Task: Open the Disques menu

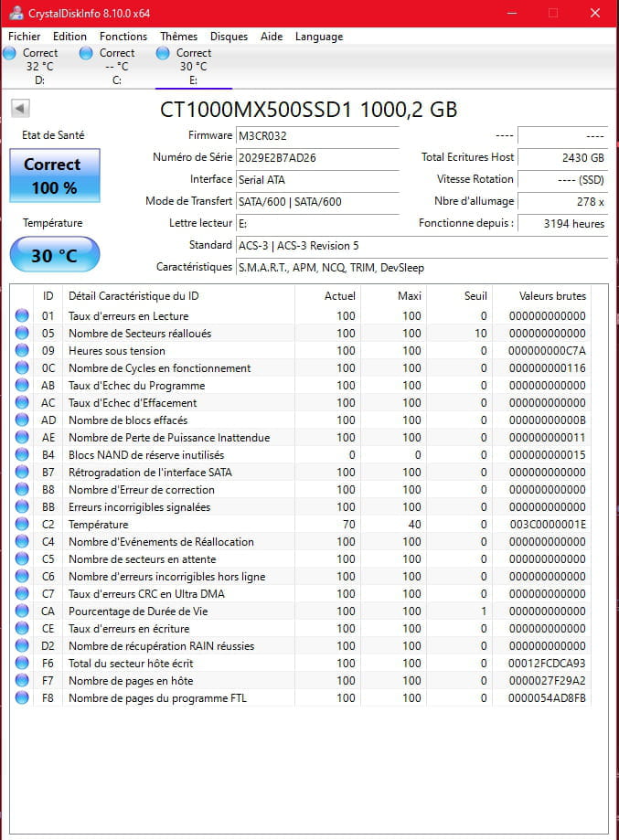Action: pos(229,37)
